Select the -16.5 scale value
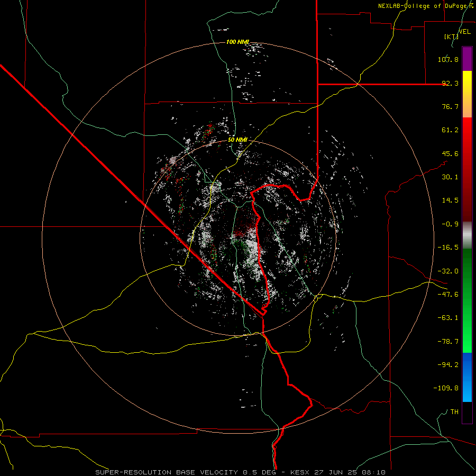 tap(448, 248)
